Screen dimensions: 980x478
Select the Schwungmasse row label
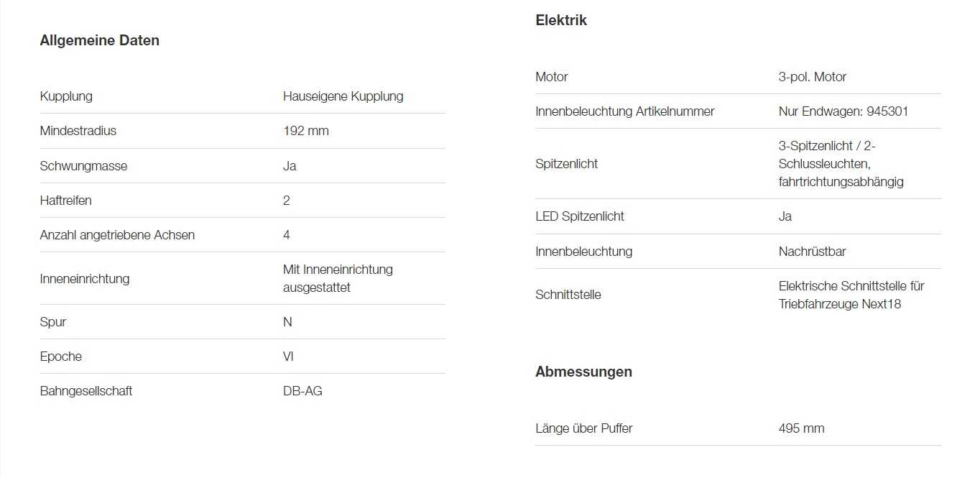coord(83,166)
